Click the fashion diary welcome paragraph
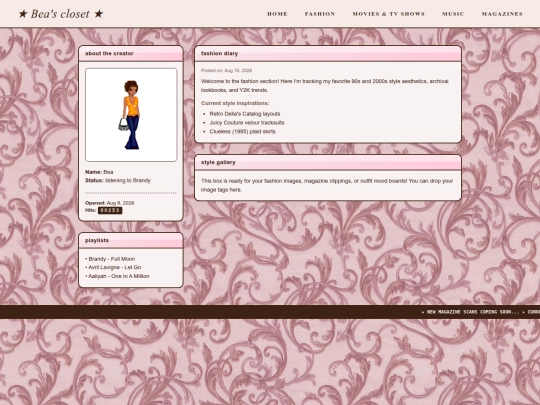The width and height of the screenshot is (540, 405). pos(324,86)
